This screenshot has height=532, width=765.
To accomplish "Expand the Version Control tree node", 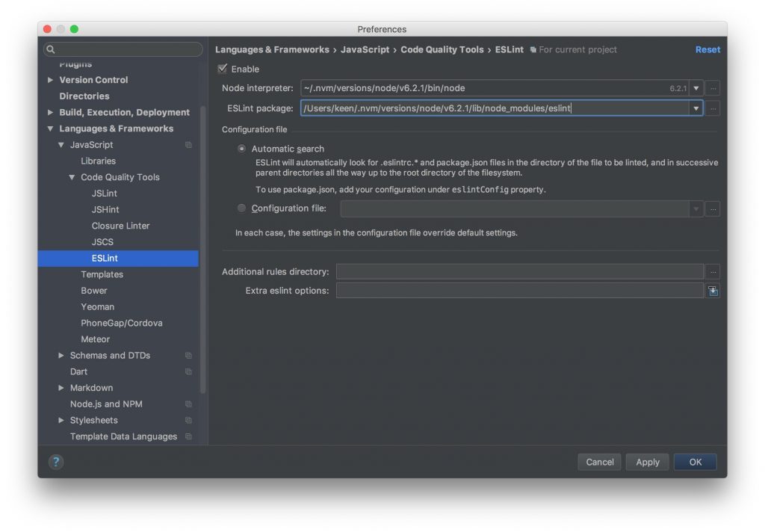I will [50, 79].
